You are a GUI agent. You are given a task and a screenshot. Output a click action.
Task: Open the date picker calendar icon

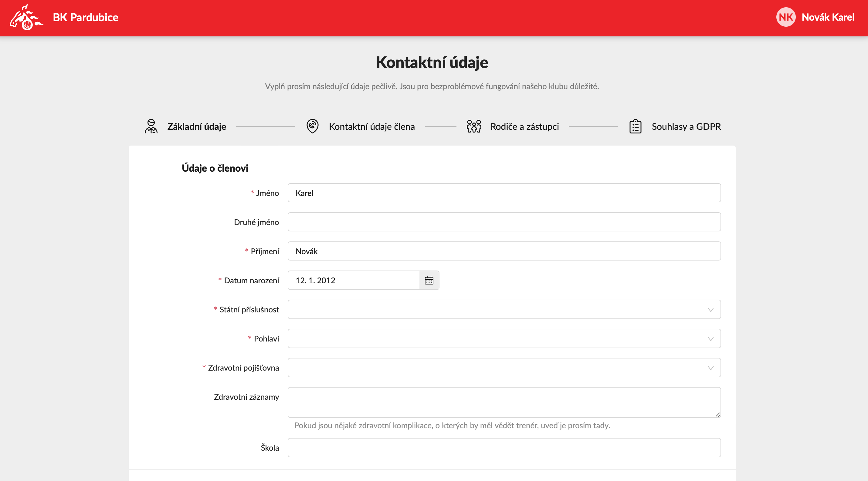pos(429,281)
